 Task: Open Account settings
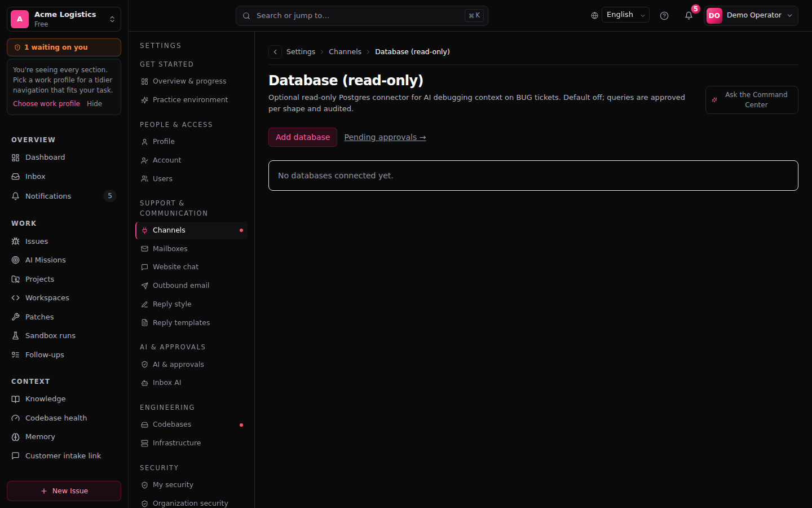pyautogui.click(x=191, y=160)
